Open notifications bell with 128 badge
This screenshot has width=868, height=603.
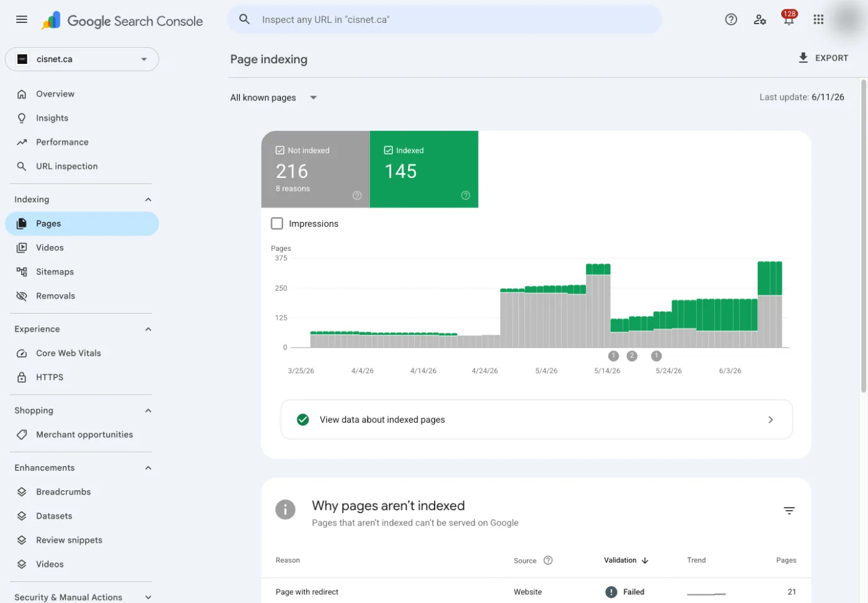coord(789,19)
